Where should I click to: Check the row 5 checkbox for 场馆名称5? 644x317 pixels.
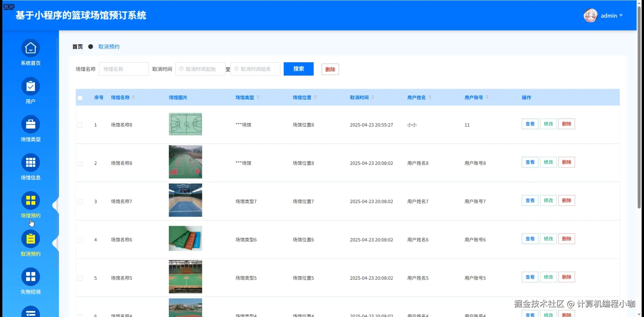click(x=80, y=278)
